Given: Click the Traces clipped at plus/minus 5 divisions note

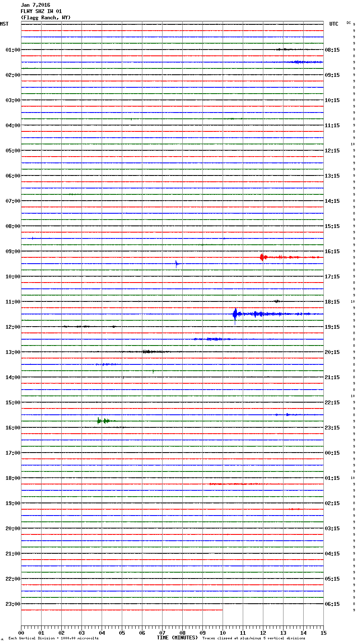Looking at the screenshot, I should click(x=254, y=639).
